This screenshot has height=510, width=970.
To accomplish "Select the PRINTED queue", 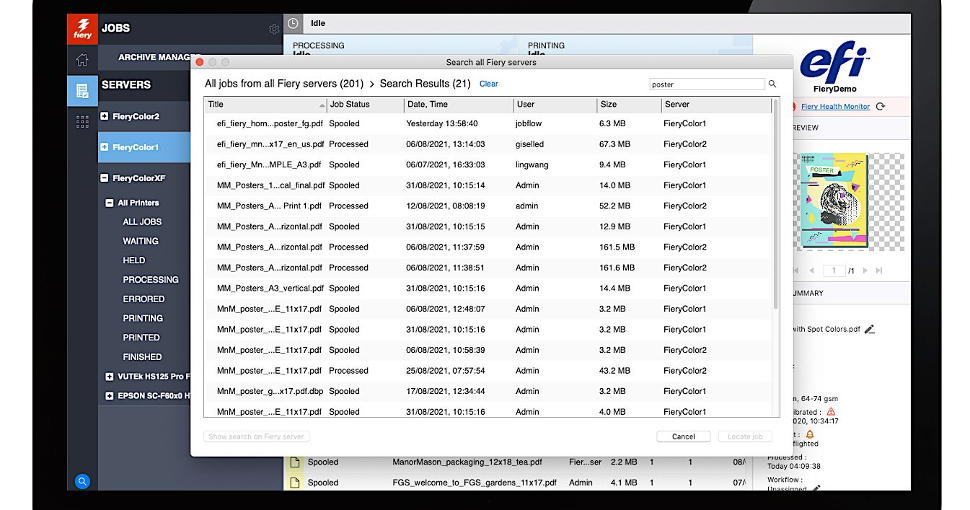I will [x=141, y=337].
